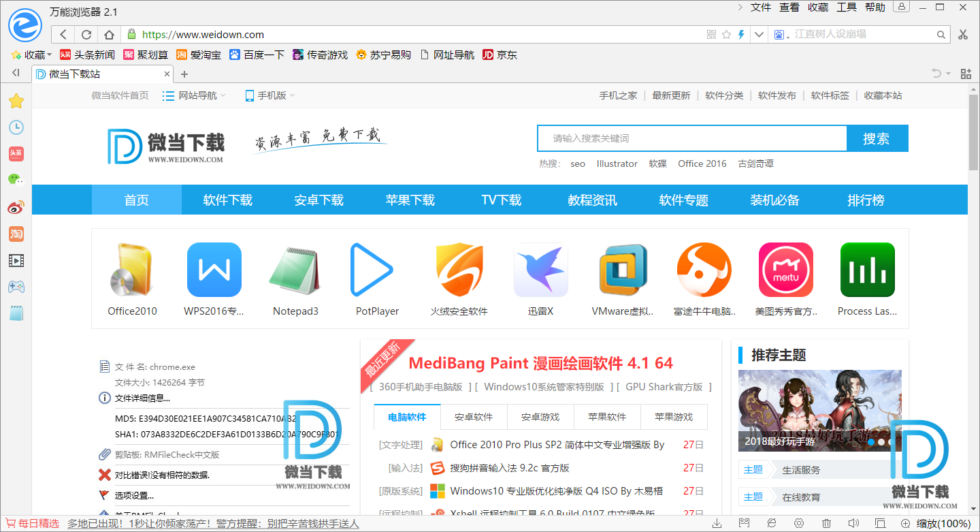
Task: Open the extensions grid icon beside tabs
Action: (x=966, y=74)
